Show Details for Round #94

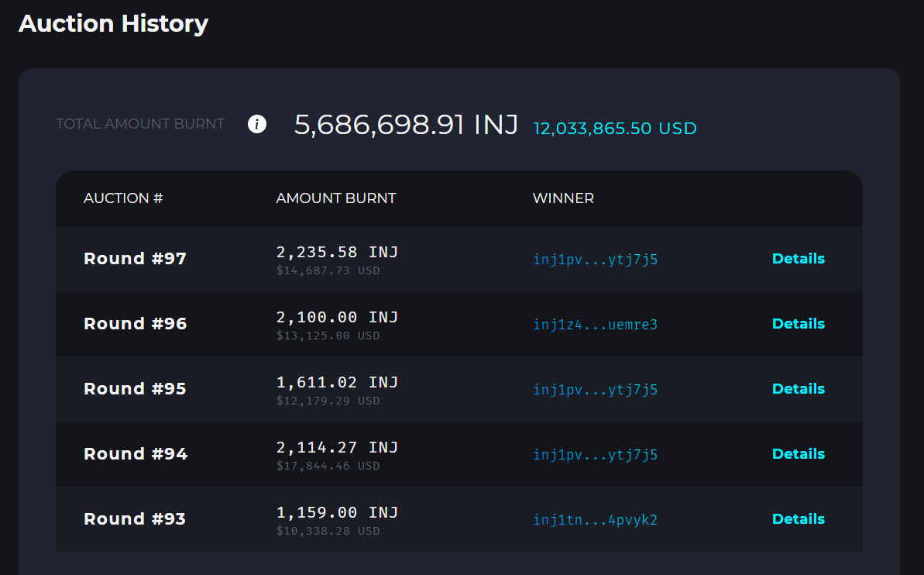pyautogui.click(x=798, y=454)
